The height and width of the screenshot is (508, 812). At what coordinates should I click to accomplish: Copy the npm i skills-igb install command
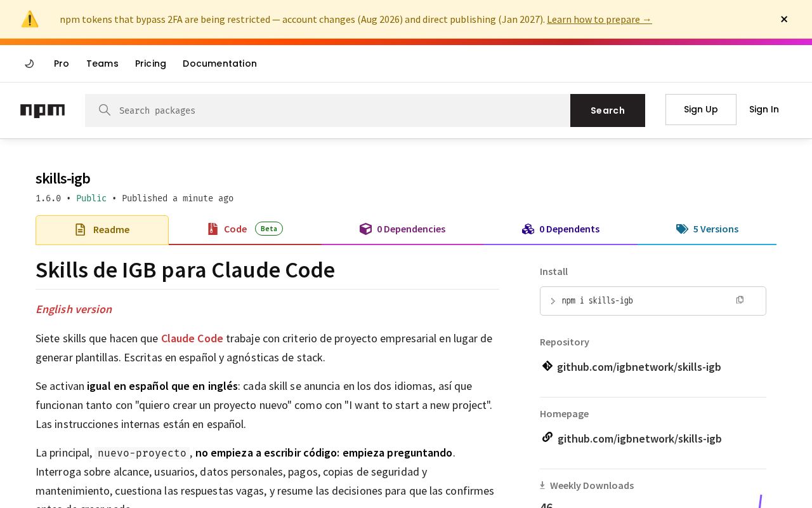click(x=740, y=300)
